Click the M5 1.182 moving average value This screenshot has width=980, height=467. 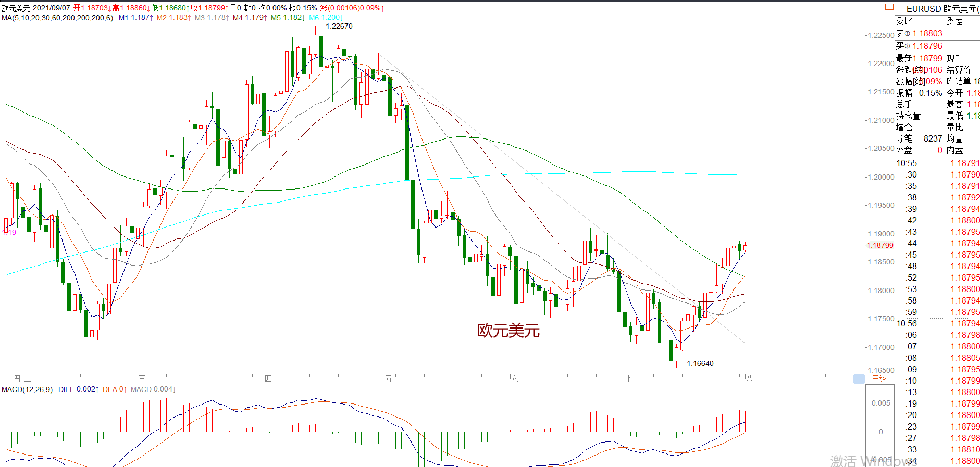288,18
